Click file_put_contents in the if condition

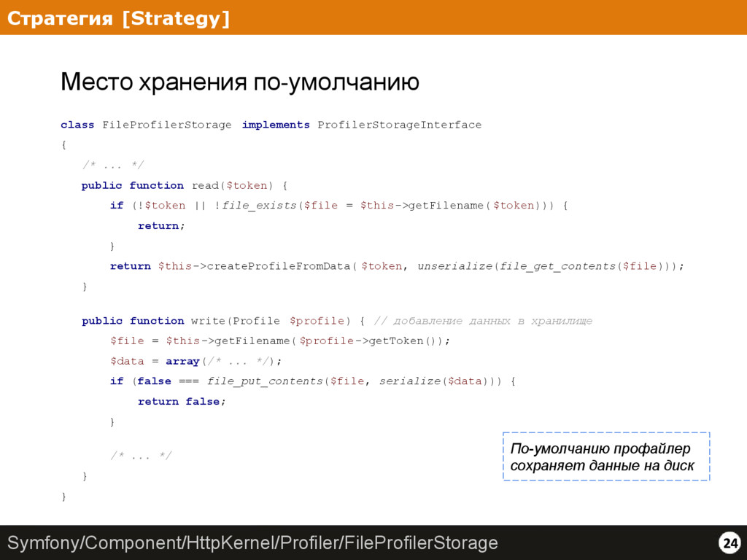point(264,381)
